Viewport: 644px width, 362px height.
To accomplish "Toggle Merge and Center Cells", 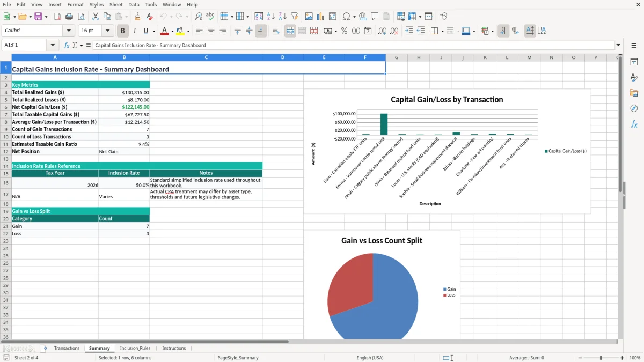I will coord(290,31).
